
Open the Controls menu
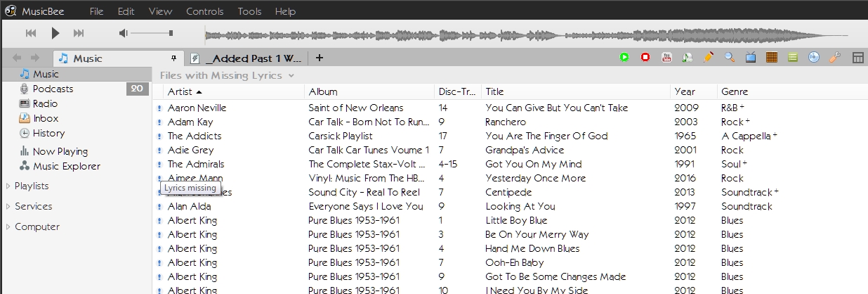[205, 11]
